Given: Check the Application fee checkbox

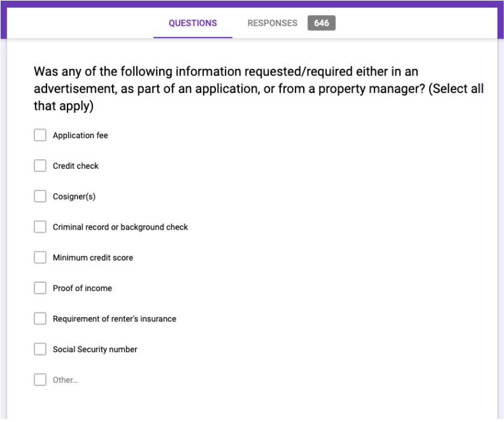Looking at the screenshot, I should coord(40,135).
